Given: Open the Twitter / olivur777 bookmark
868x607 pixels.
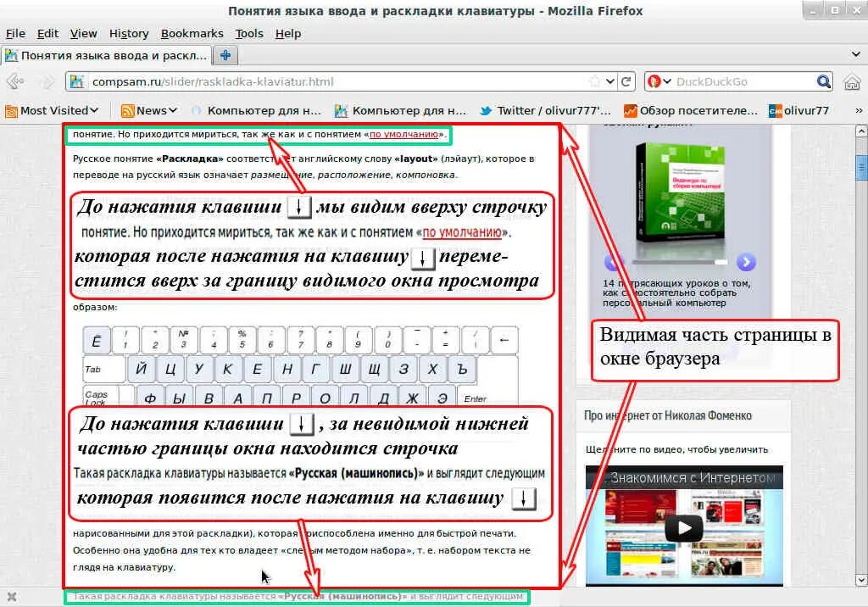Looking at the screenshot, I should coord(545,111).
